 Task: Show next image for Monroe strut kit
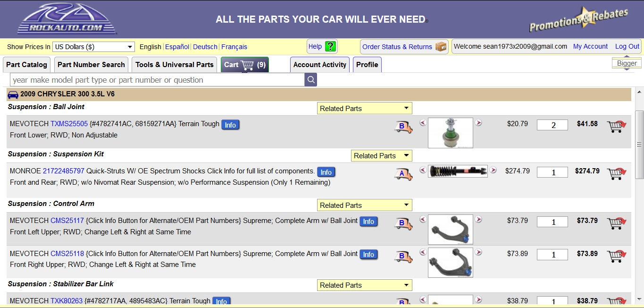(493, 170)
